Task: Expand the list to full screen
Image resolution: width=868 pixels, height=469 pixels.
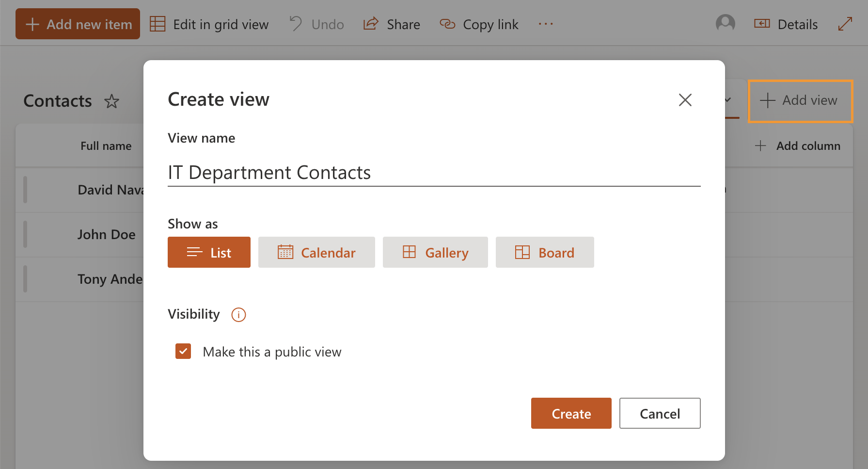Action: click(845, 23)
